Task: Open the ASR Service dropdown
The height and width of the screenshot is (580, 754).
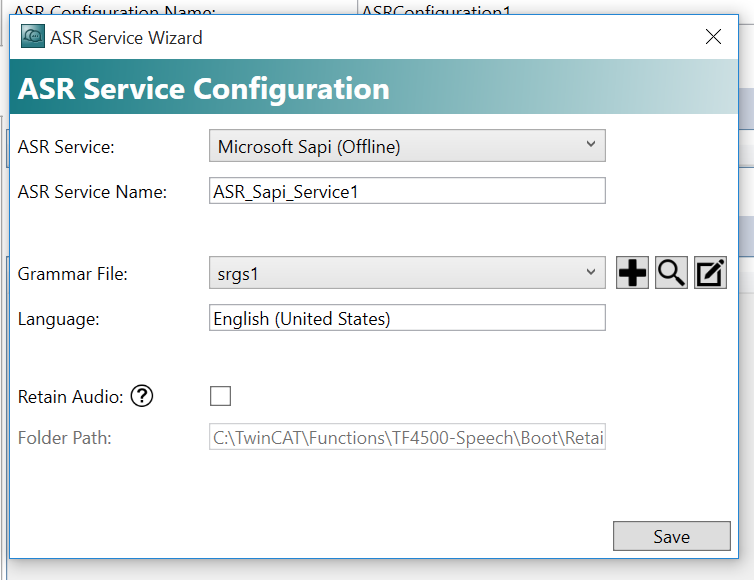Action: click(407, 146)
